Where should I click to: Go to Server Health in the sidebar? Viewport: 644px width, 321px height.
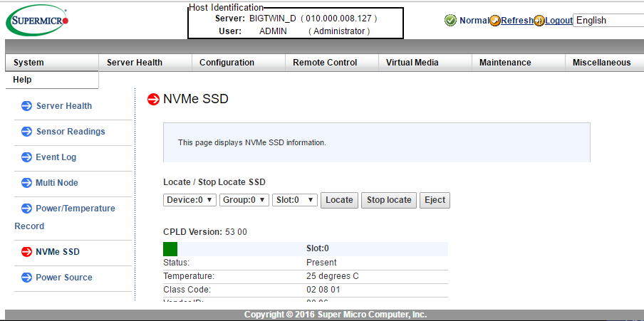[64, 106]
